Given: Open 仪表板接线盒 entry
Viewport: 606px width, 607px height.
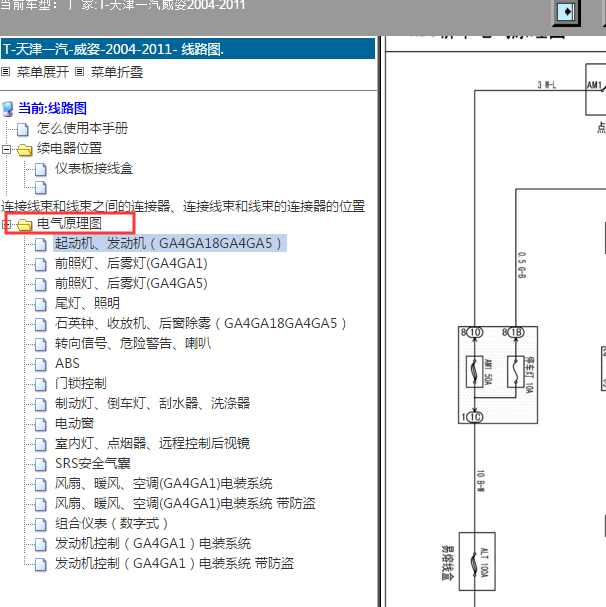Looking at the screenshot, I should click(x=94, y=168).
